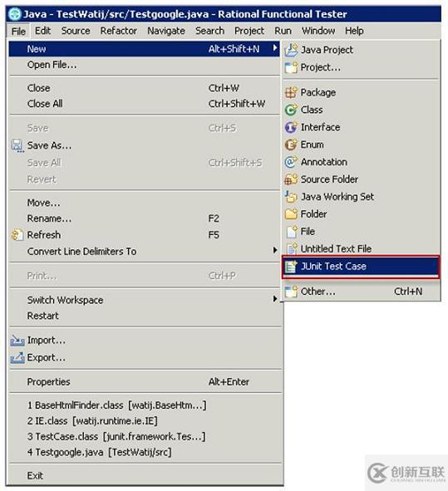Choose the Source Folder icon

point(291,179)
